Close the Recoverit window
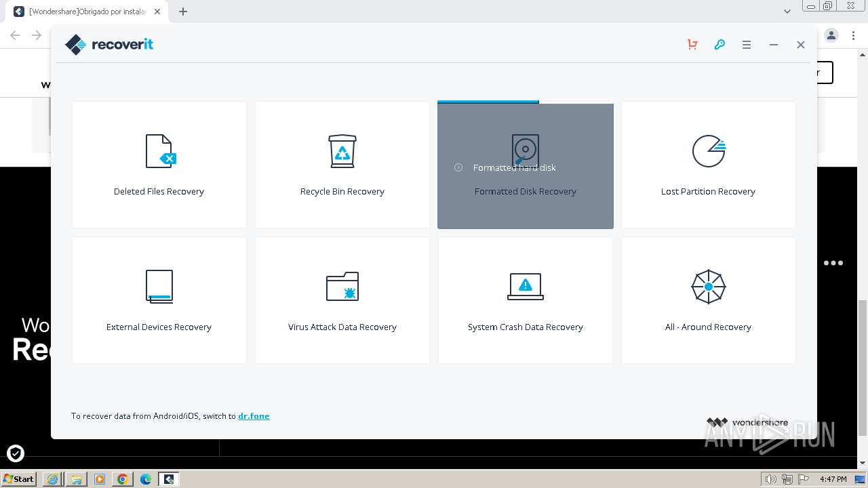 tap(801, 45)
